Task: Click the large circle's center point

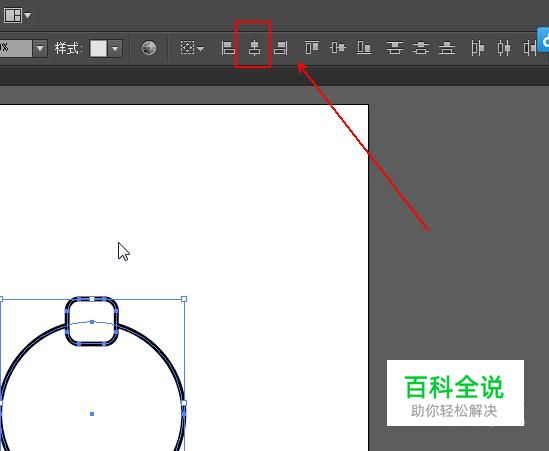Action: click(92, 414)
